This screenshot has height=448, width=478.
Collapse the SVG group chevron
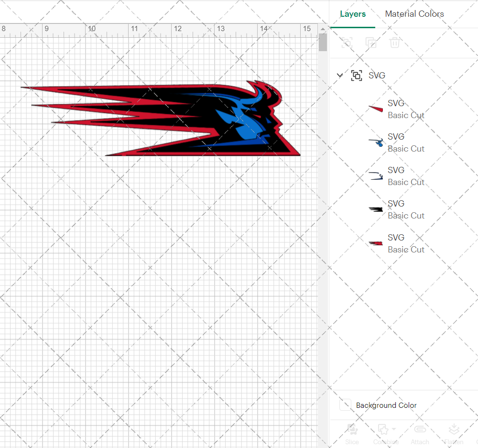click(x=339, y=75)
